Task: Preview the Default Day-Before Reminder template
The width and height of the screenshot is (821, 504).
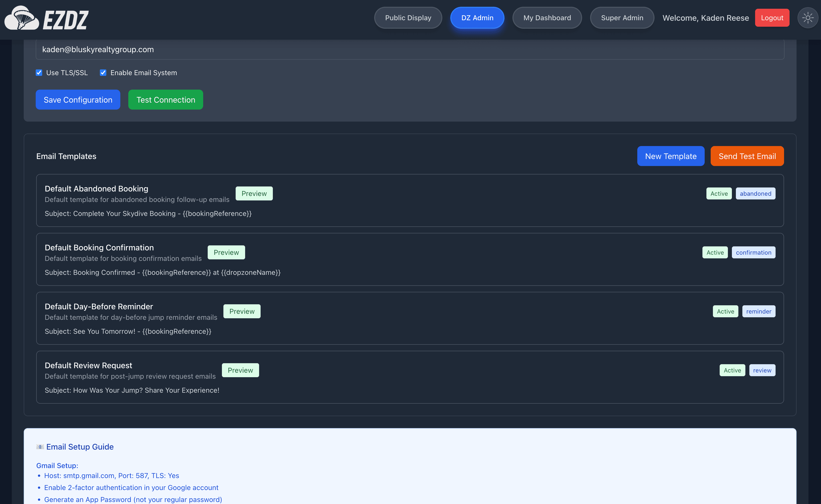Action: [x=242, y=311]
